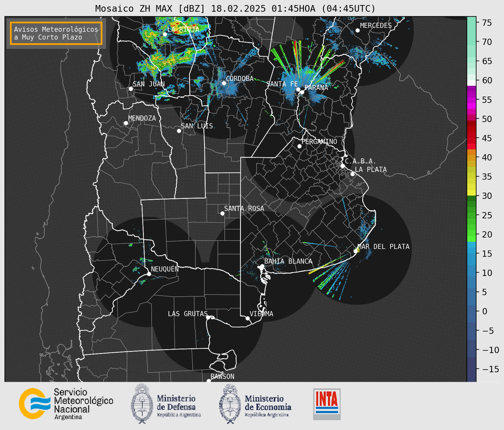This screenshot has height=430, width=504.
Task: Click the mint 70 dBZ color band
Action: tap(471, 42)
